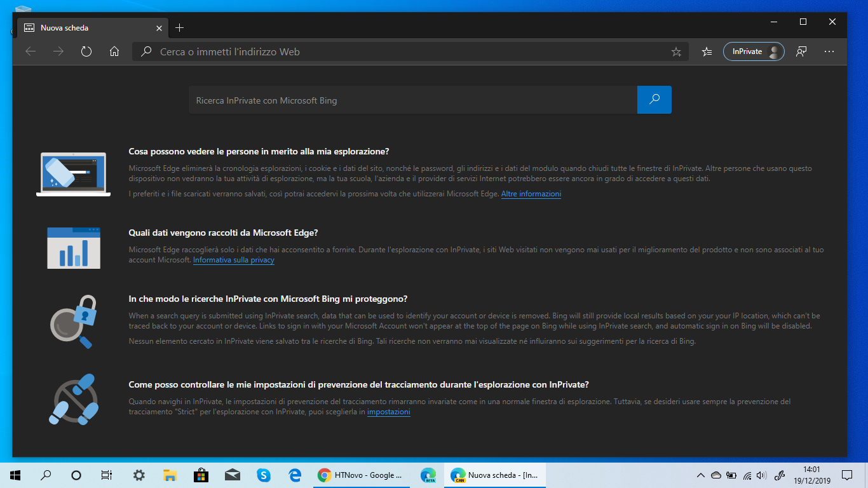This screenshot has width=868, height=488.
Task: Open the Favorites bar icon next to the star
Action: pyautogui.click(x=707, y=51)
